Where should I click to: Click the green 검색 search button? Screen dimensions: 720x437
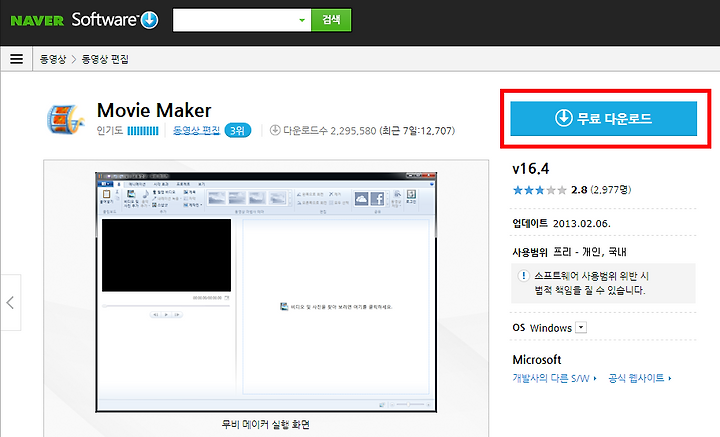tap(331, 20)
